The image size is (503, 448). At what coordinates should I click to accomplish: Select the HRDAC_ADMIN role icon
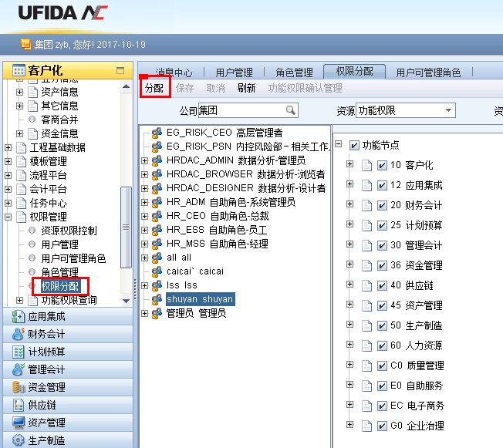coord(157,160)
